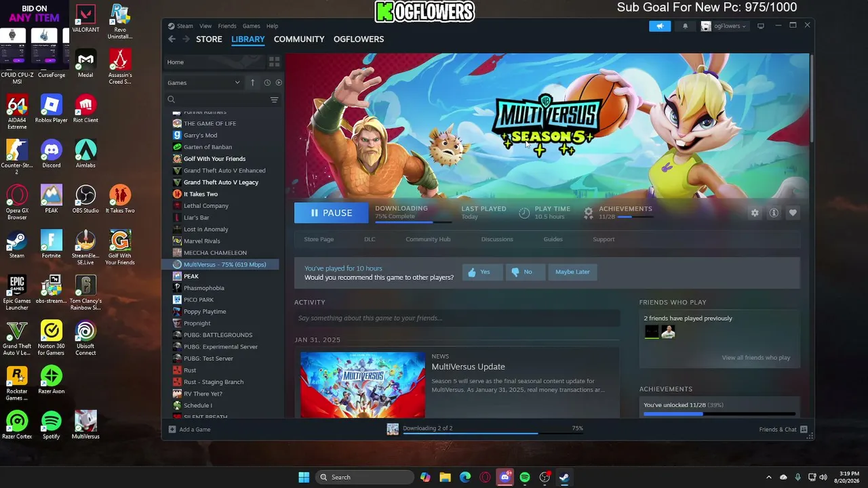Click the achievements progress bar in sidebar
868x488 pixels.
click(x=719, y=413)
